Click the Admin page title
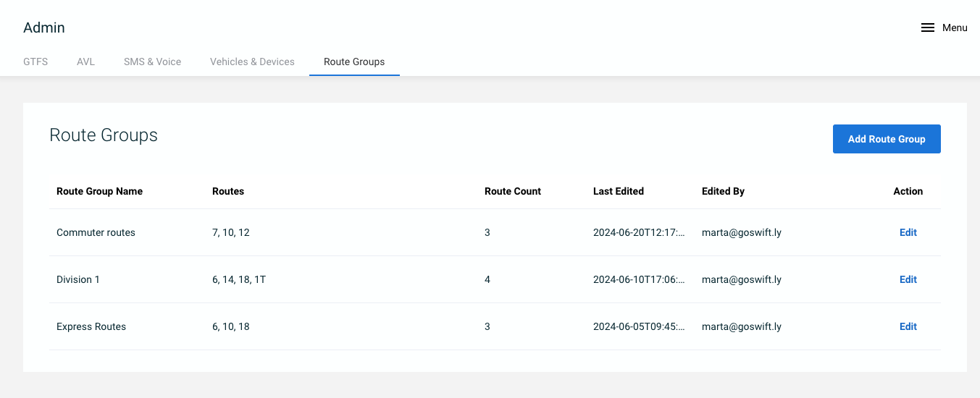The width and height of the screenshot is (980, 398). (44, 27)
